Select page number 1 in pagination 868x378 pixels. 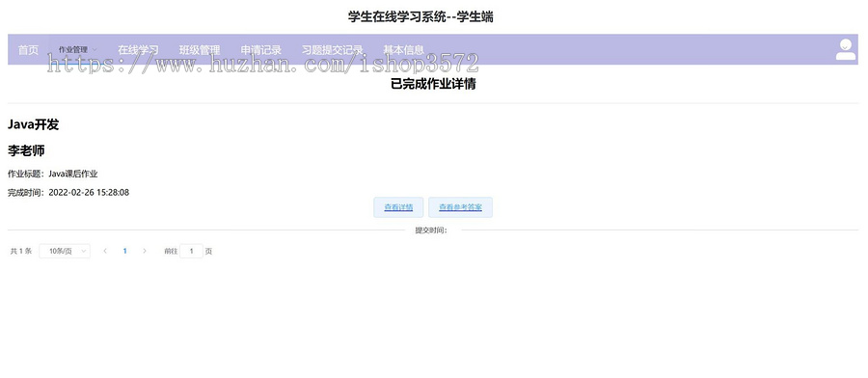point(125,252)
